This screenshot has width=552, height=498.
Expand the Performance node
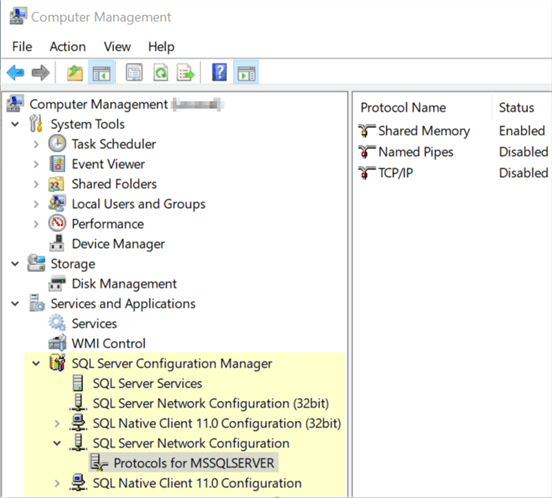(36, 224)
